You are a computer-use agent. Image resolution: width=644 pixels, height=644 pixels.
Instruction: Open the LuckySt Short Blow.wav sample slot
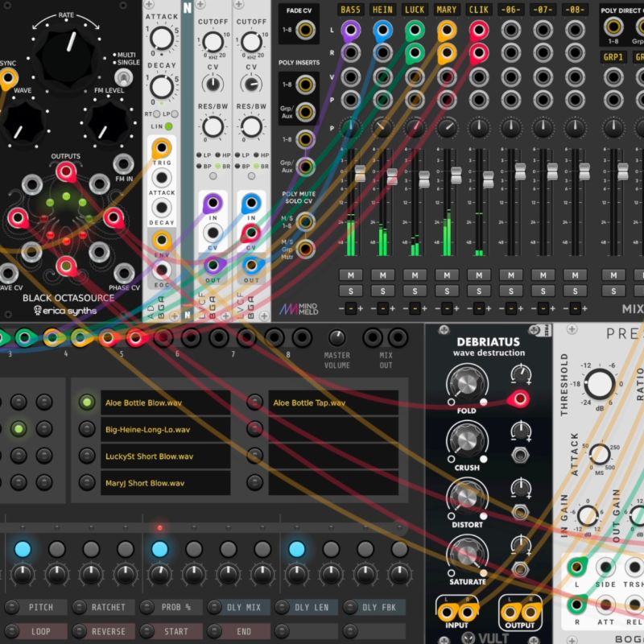coord(166,456)
